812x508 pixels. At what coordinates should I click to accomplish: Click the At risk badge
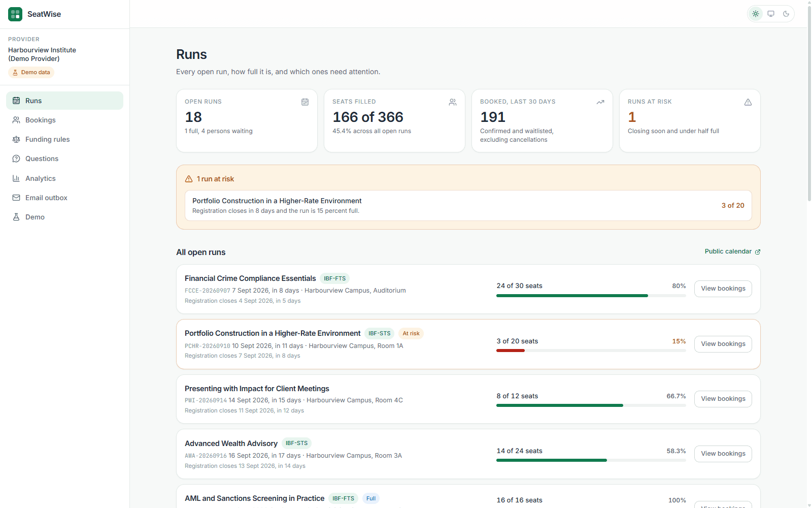(411, 334)
